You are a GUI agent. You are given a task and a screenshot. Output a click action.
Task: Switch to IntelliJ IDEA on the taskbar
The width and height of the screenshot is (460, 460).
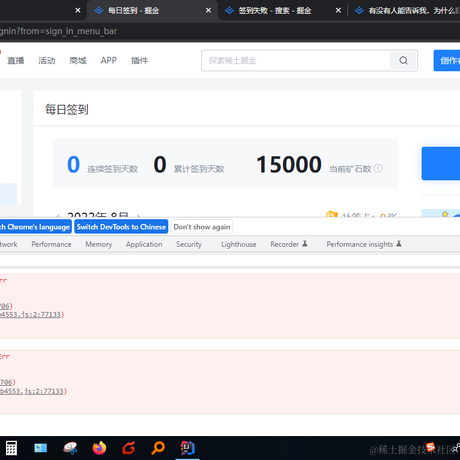pos(187,448)
